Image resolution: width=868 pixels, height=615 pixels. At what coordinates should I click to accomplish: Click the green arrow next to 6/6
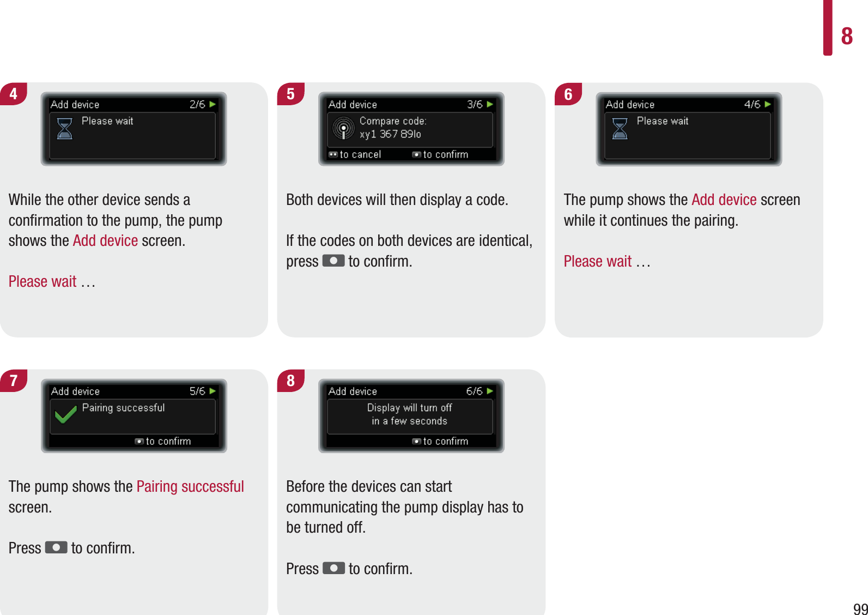[x=490, y=391]
